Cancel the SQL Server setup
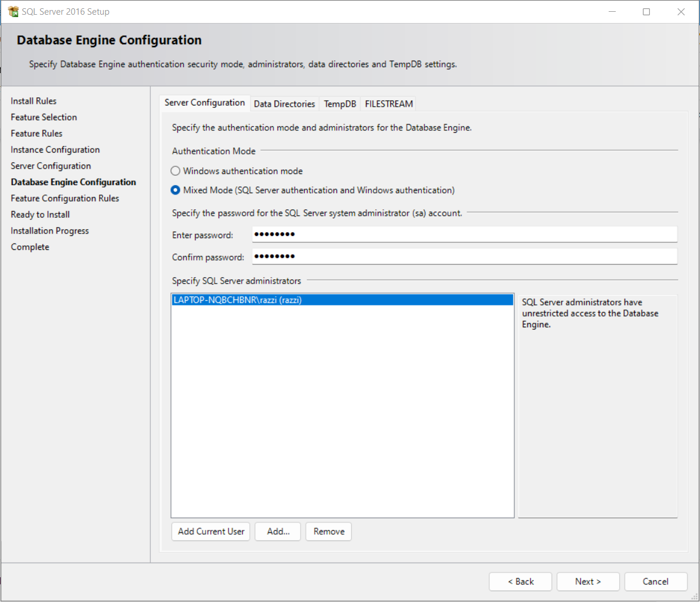Viewport: 700px width, 602px height. pyautogui.click(x=655, y=581)
